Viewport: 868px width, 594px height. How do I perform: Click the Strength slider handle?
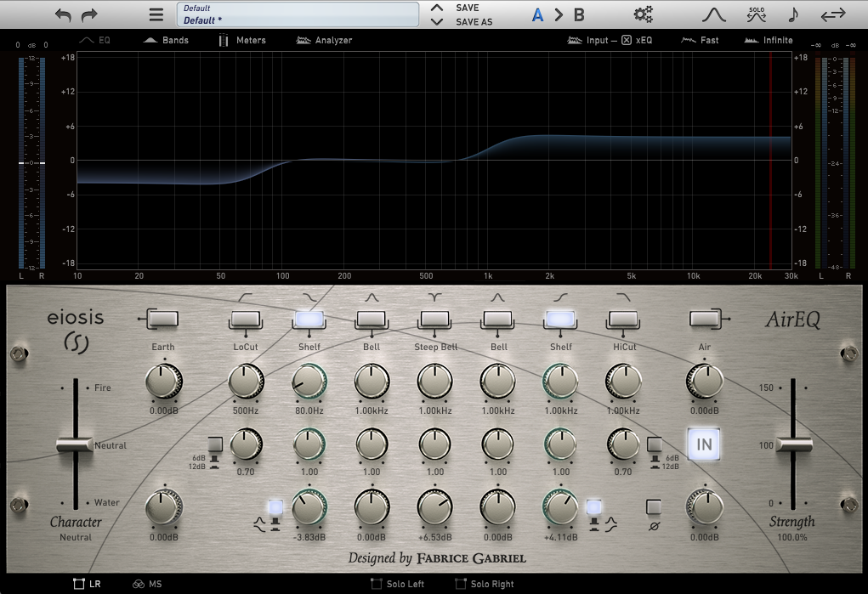[x=793, y=444]
